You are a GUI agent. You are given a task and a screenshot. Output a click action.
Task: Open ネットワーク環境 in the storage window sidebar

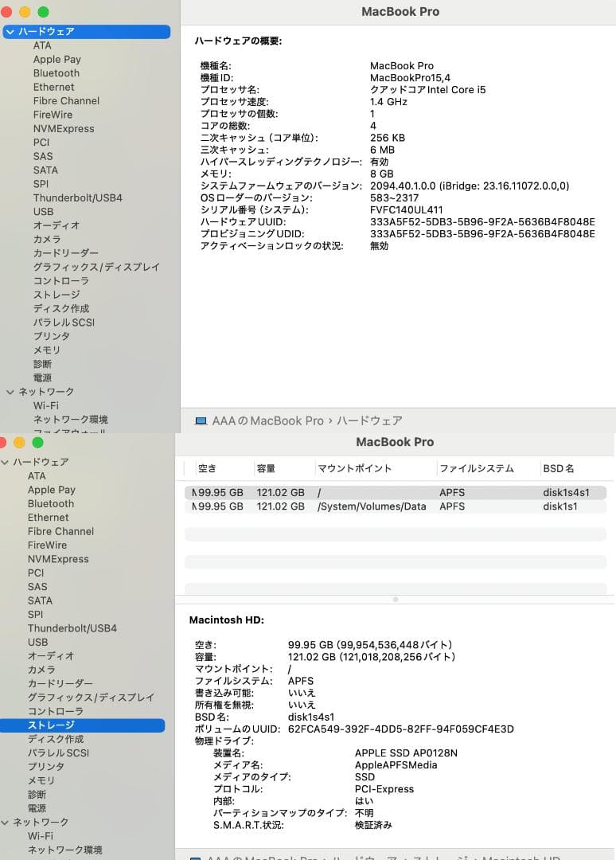coord(64,850)
